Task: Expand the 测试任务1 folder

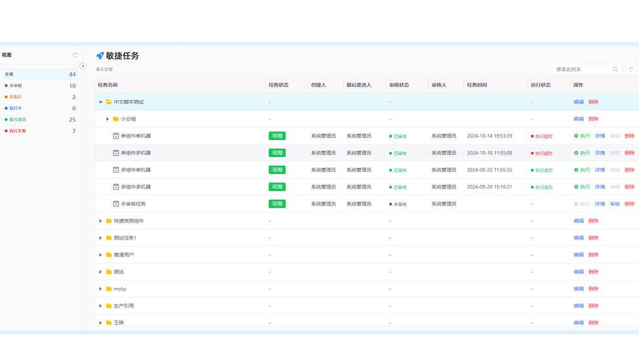Action: (x=101, y=238)
